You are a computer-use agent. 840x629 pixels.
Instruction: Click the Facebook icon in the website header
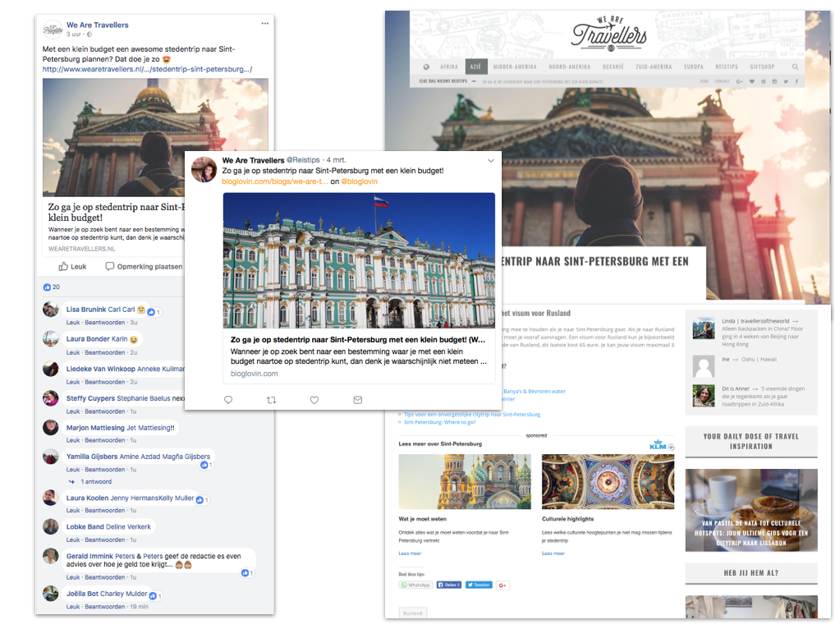[x=796, y=81]
